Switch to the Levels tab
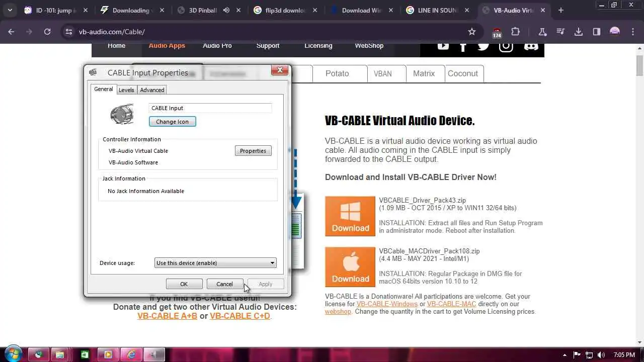Image resolution: width=644 pixels, height=362 pixels. click(126, 90)
